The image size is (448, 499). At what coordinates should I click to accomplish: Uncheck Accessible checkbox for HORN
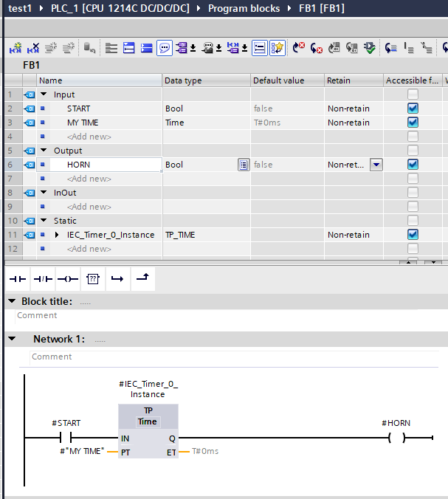pyautogui.click(x=413, y=165)
